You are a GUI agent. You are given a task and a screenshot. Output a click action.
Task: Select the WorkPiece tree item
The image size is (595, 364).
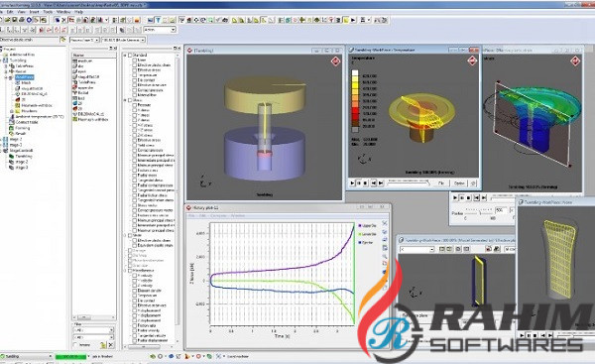pyautogui.click(x=24, y=77)
